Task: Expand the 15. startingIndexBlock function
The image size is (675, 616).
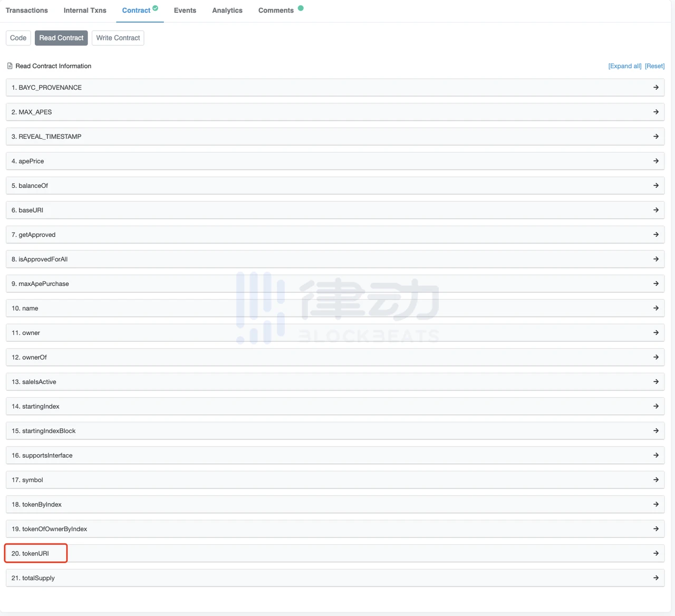Action: click(x=335, y=431)
